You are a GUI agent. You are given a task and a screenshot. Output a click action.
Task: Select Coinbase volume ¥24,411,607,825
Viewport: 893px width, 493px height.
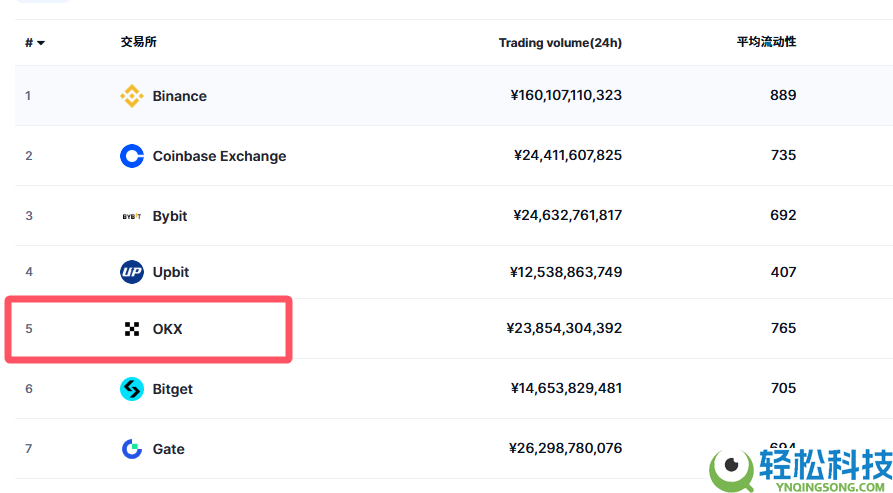tap(568, 155)
